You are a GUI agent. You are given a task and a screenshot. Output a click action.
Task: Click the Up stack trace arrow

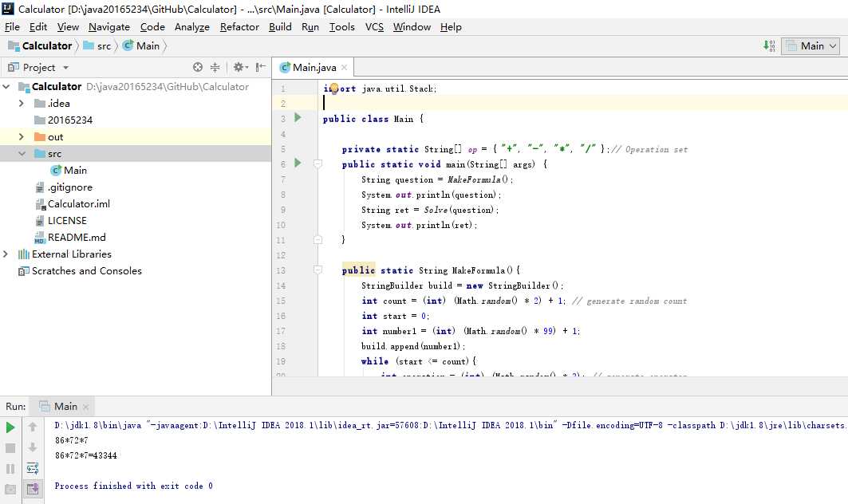[33, 427]
